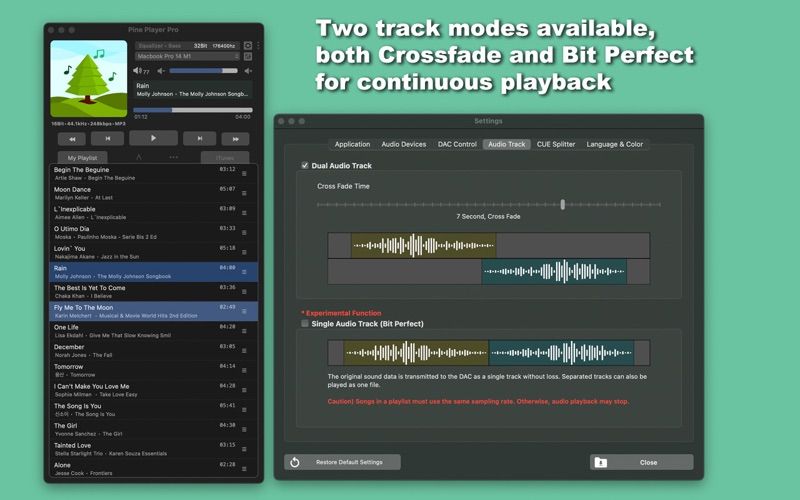Click the handle icon on Tainted Love row
The width and height of the screenshot is (800, 500).
pyautogui.click(x=244, y=449)
